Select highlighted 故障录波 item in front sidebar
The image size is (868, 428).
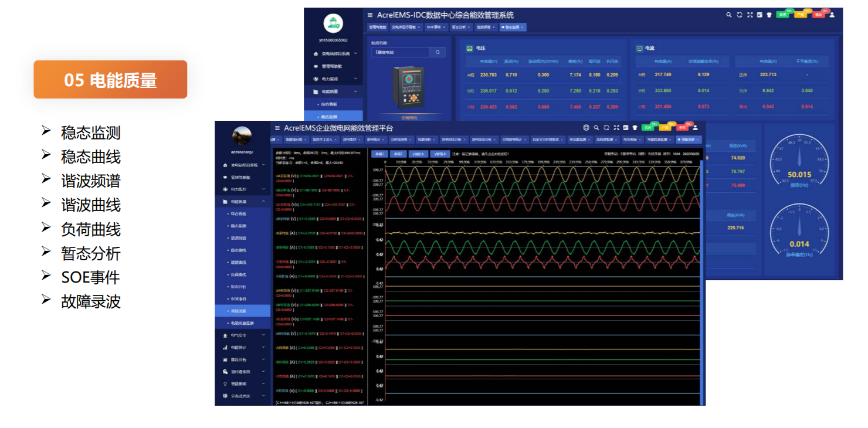point(243,311)
